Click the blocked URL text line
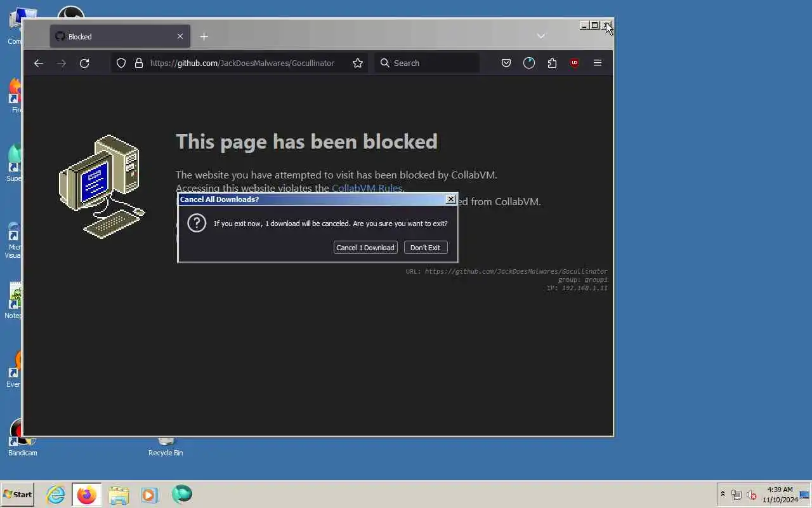This screenshot has width=812, height=508. [x=506, y=271]
